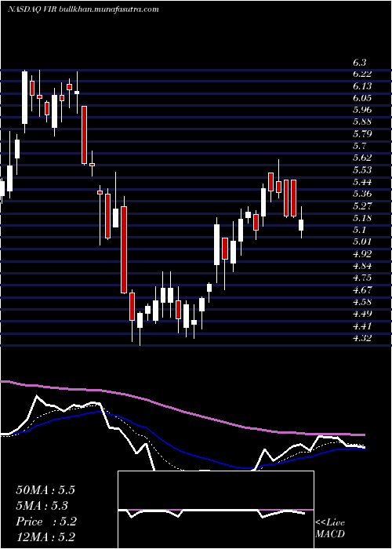Click the 4.92 price axis label
The height and width of the screenshot is (549, 392).
click(x=362, y=253)
